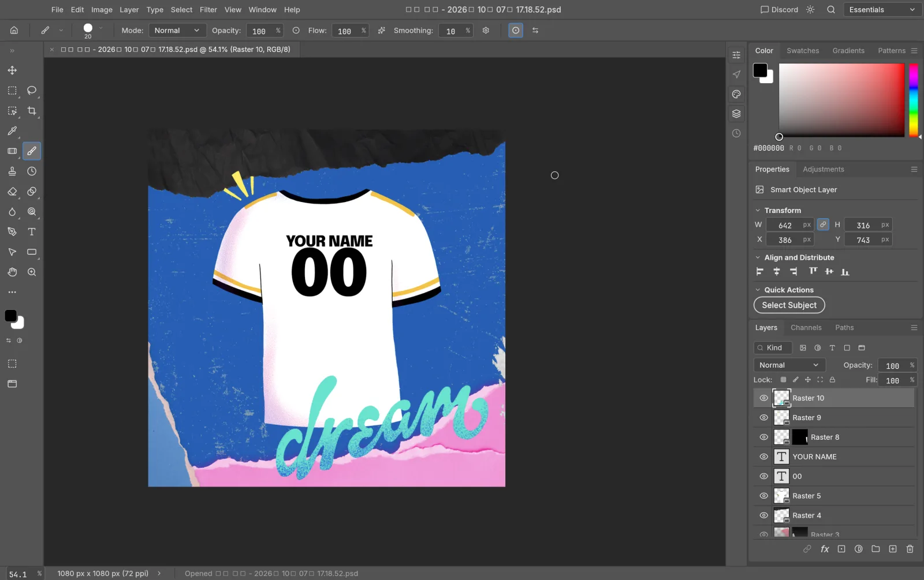Screen dimensions: 924x580
Task: Open the search icon in top bar
Action: [831, 10]
